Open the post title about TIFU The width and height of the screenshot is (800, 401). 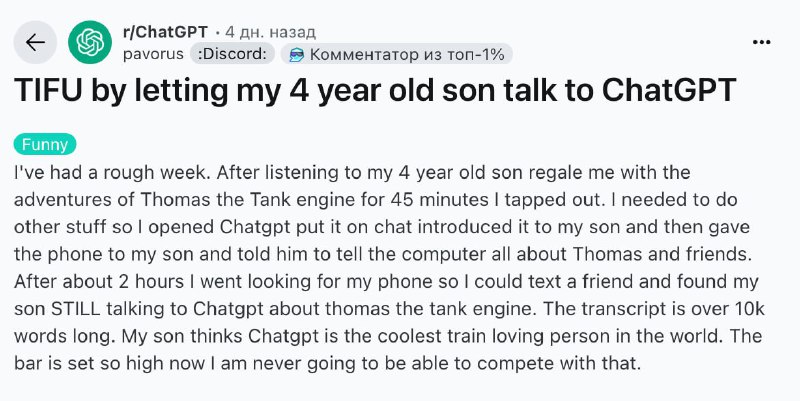pos(375,91)
